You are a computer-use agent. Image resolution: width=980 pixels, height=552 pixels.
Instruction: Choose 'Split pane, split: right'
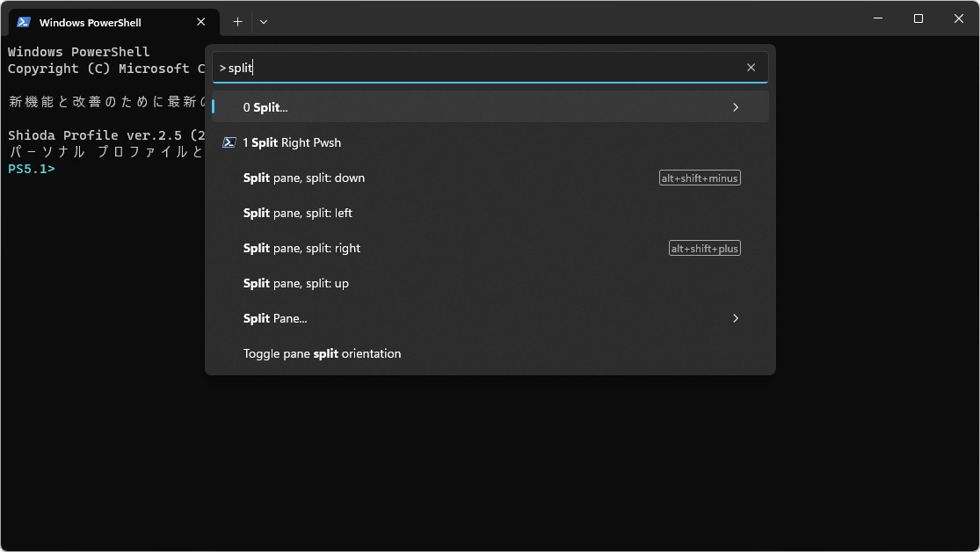pyautogui.click(x=490, y=248)
